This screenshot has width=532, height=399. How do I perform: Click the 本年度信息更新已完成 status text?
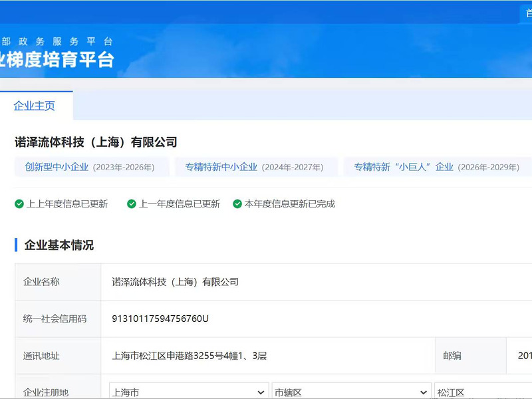click(290, 204)
